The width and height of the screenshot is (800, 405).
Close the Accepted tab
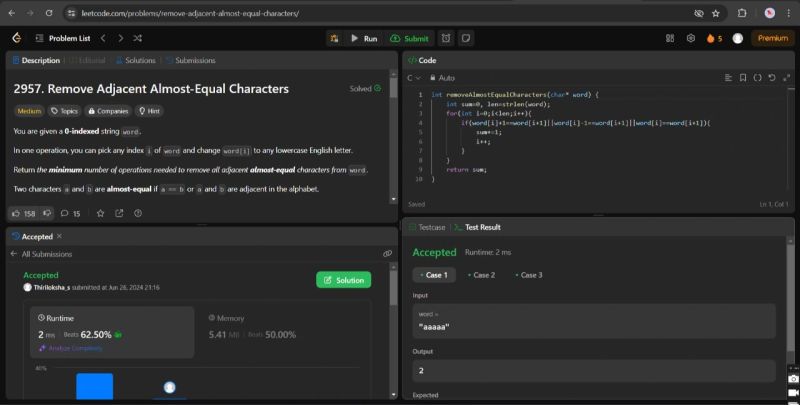[59, 236]
